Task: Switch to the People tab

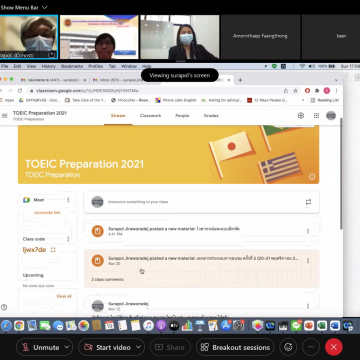Action: tap(182, 116)
